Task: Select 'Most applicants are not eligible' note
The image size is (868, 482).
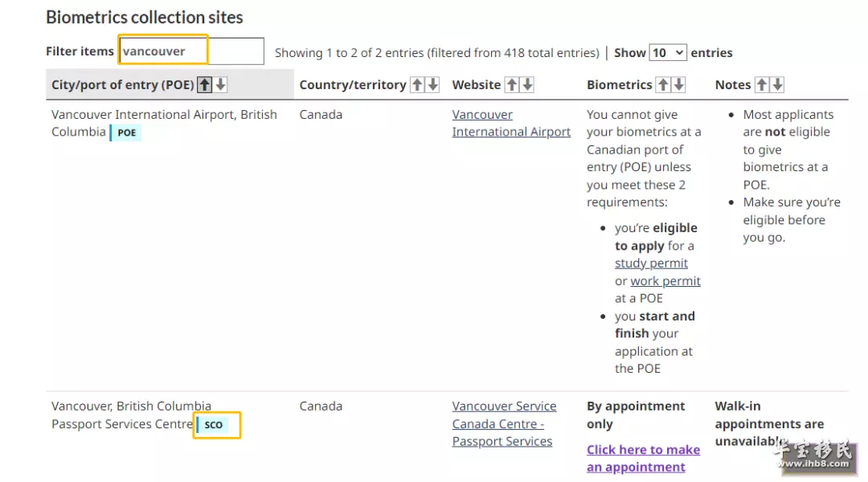Action: pyautogui.click(x=788, y=149)
